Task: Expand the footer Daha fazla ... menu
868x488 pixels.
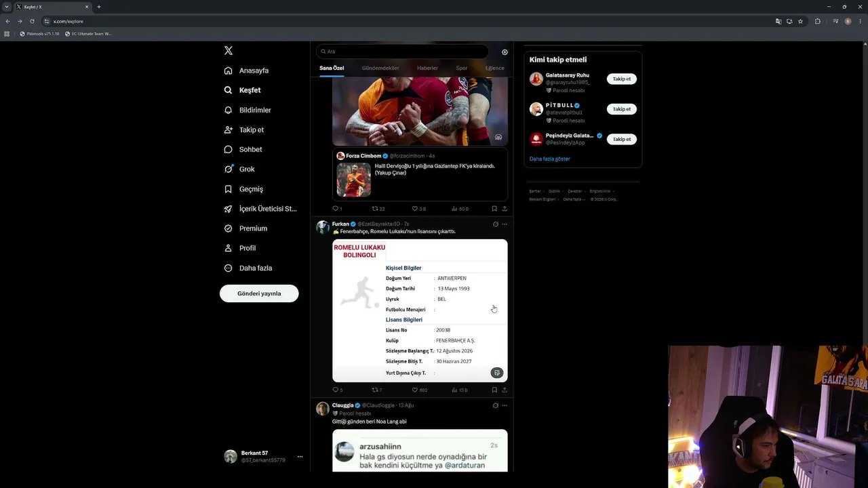Action: pos(573,199)
